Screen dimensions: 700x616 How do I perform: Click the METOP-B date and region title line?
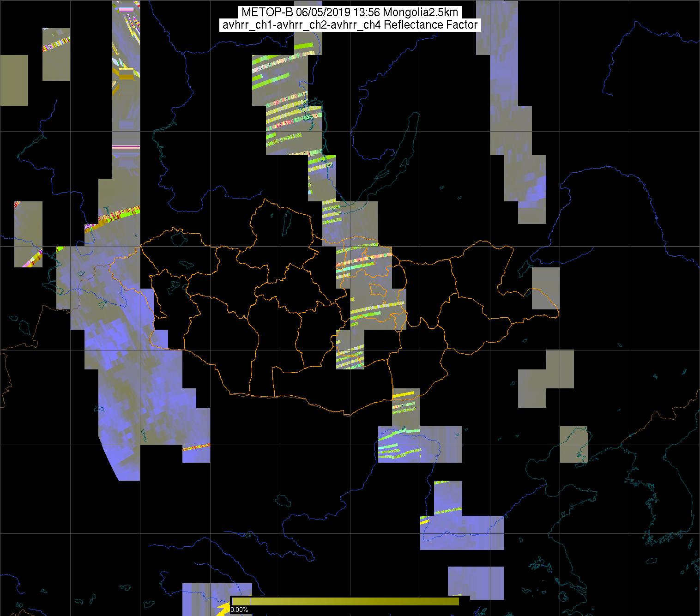[x=350, y=12]
